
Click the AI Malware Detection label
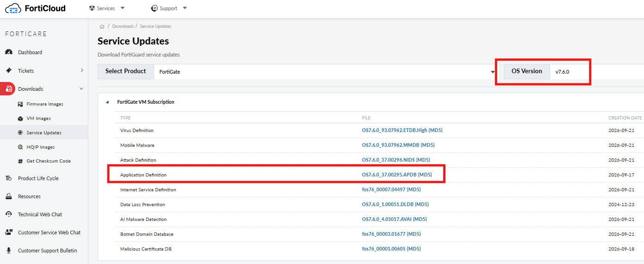(x=143, y=220)
